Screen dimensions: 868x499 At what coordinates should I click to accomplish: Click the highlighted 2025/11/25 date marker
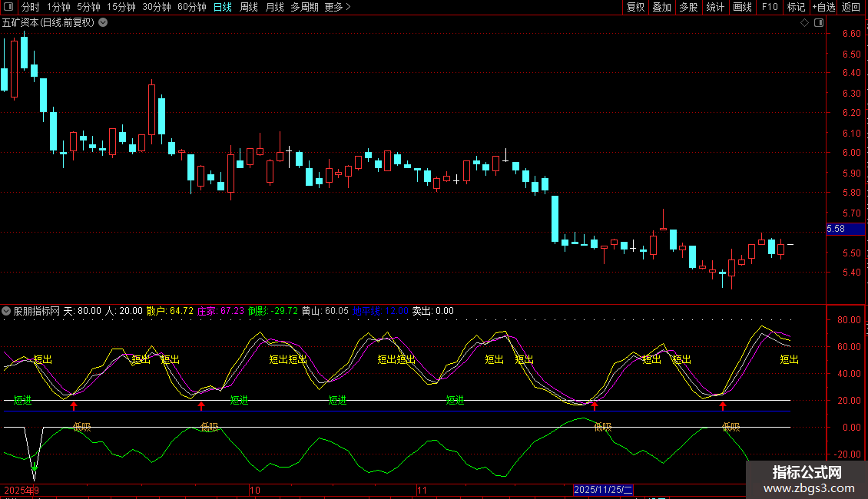pyautogui.click(x=604, y=490)
